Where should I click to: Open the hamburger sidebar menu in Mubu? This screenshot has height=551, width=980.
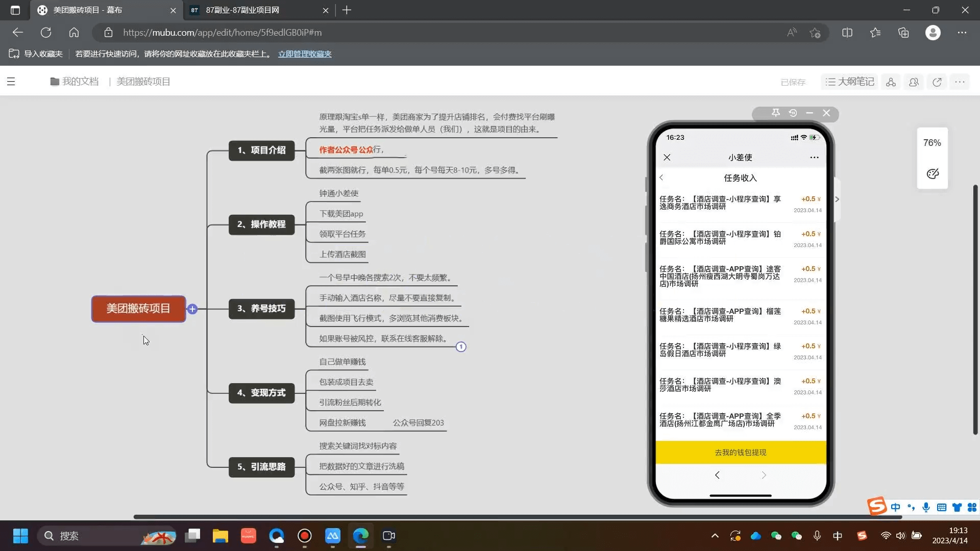[x=11, y=82]
